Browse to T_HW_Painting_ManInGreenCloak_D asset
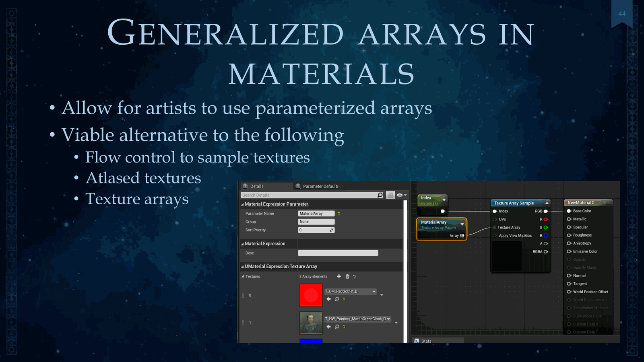The width and height of the screenshot is (644, 362). click(x=337, y=327)
